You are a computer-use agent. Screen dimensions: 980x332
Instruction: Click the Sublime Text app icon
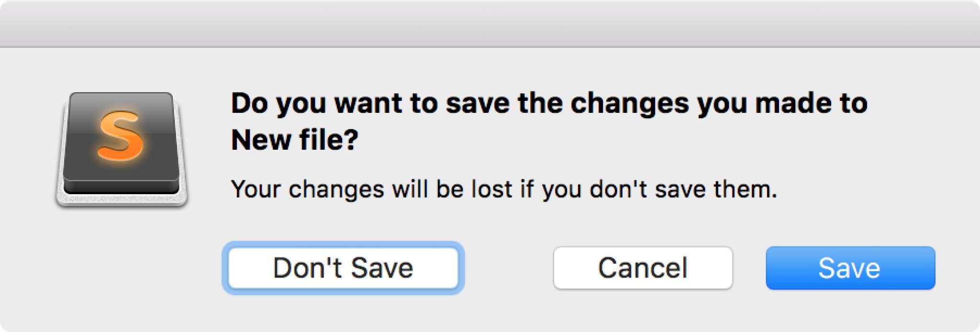coord(122,149)
